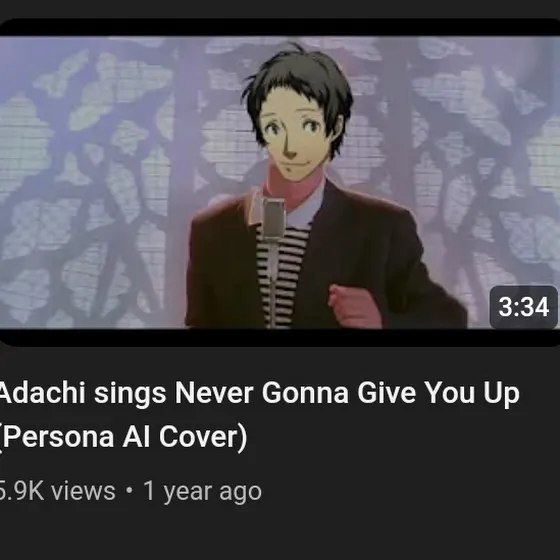Click the lattice window background right of Adachi

tap(486, 161)
